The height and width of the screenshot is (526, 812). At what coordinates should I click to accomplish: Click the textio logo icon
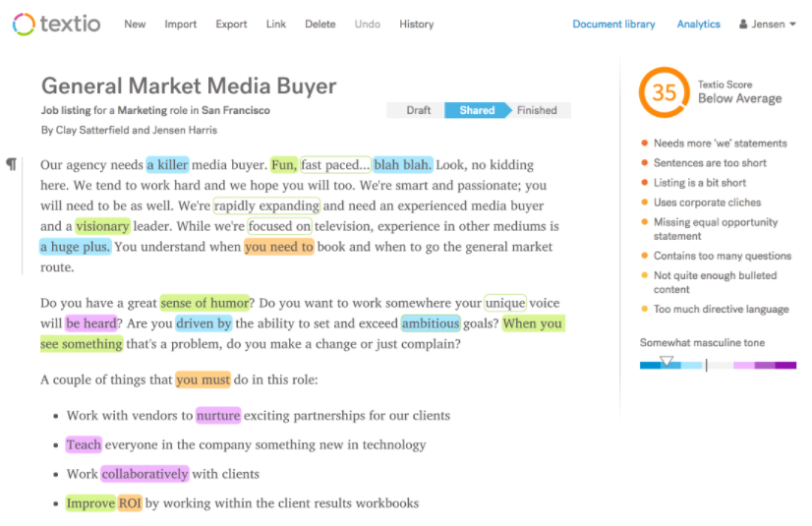click(x=24, y=25)
